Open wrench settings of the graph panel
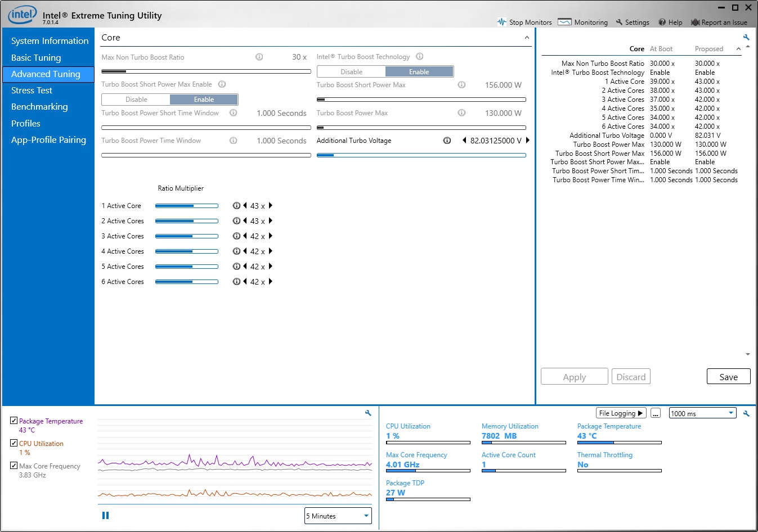This screenshot has width=758, height=532. 368,413
